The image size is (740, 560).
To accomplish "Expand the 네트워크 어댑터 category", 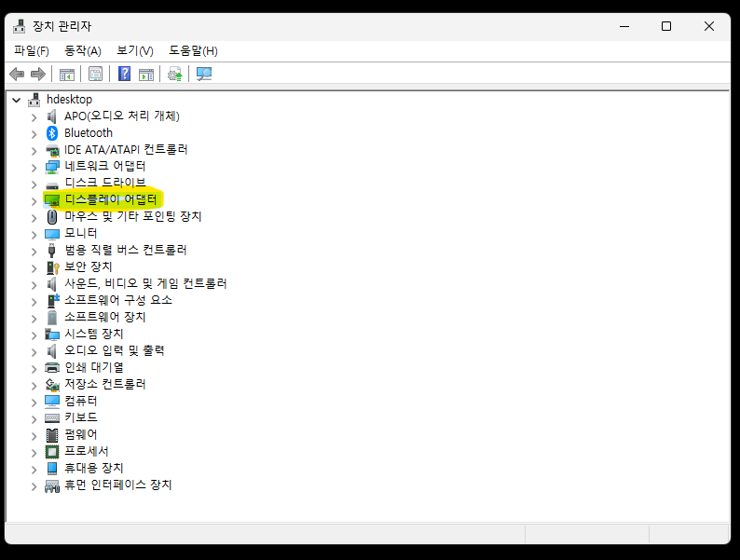I will pyautogui.click(x=34, y=168).
